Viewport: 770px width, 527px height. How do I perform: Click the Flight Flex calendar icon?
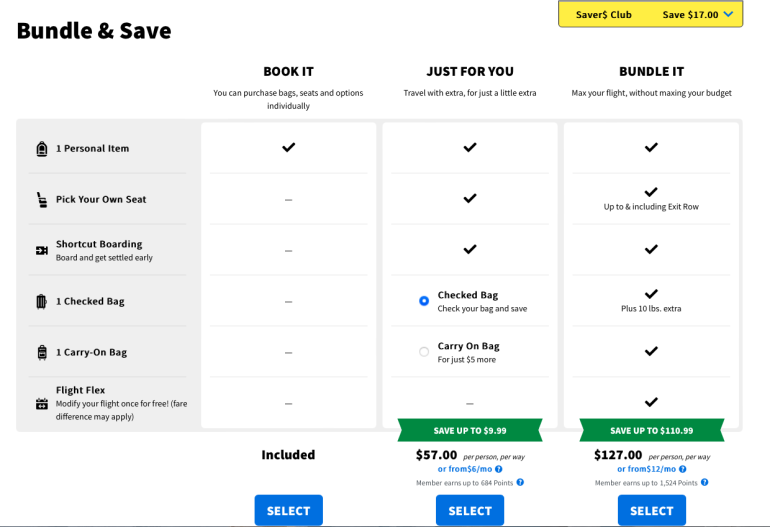[42, 404]
